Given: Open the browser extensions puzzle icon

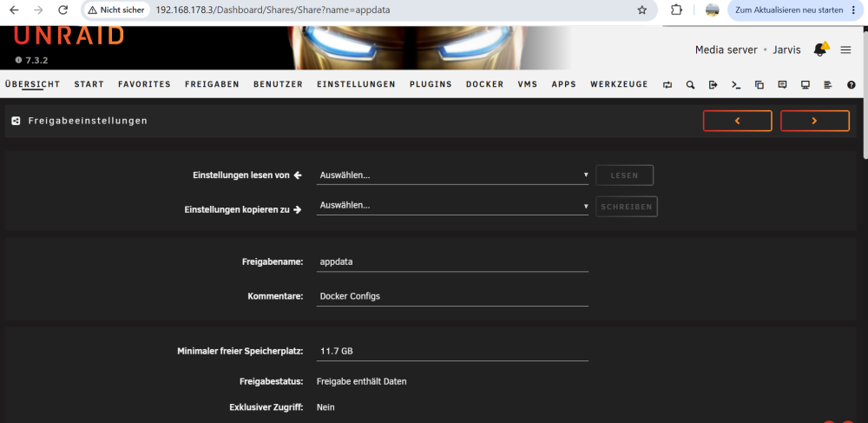Looking at the screenshot, I should (x=676, y=10).
